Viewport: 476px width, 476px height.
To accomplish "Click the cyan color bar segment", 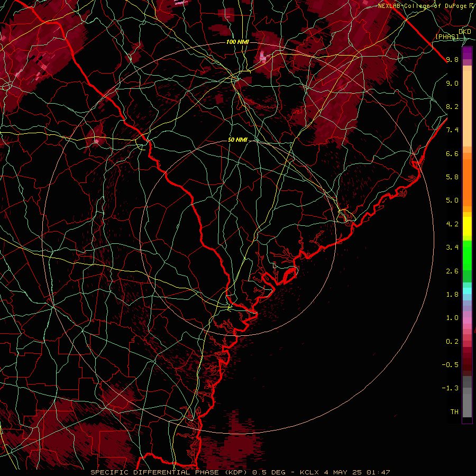I will click(467, 291).
